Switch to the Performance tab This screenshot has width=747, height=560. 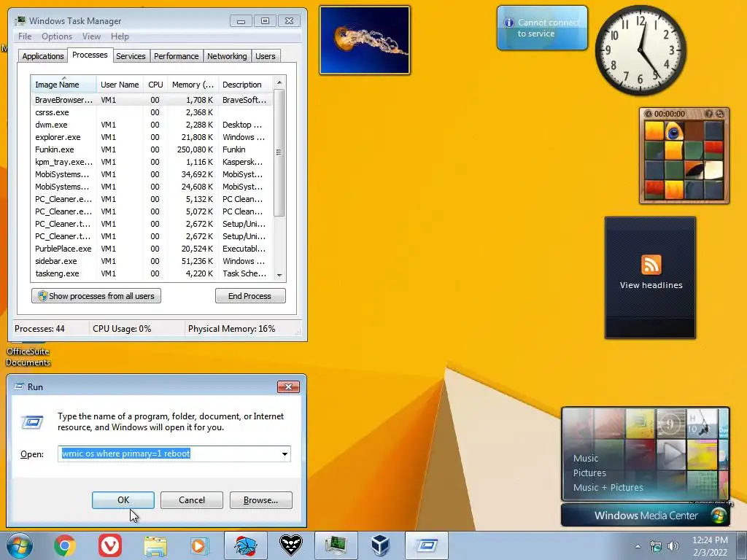point(176,56)
